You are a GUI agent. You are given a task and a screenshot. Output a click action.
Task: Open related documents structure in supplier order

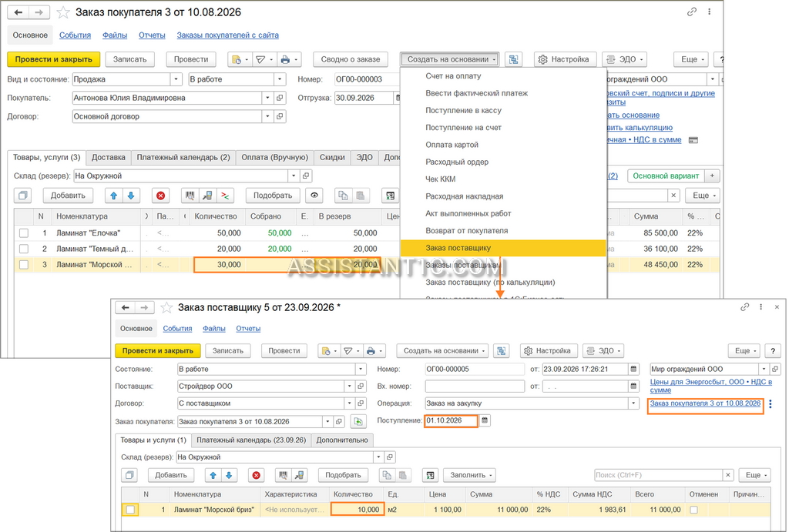(501, 350)
